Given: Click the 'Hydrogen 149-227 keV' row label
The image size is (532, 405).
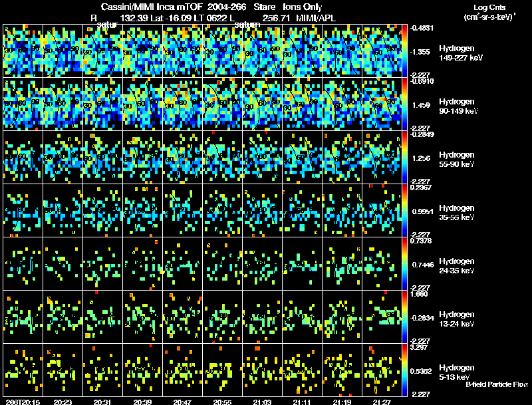Looking at the screenshot, I should (461, 53).
